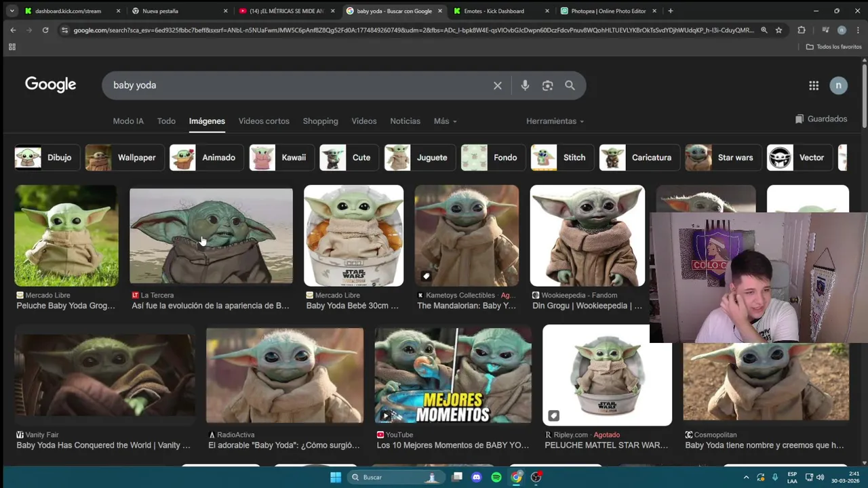Open the RadioActiva adorable Baby Yoda link
Viewport: 868px width, 488px height.
(x=284, y=445)
